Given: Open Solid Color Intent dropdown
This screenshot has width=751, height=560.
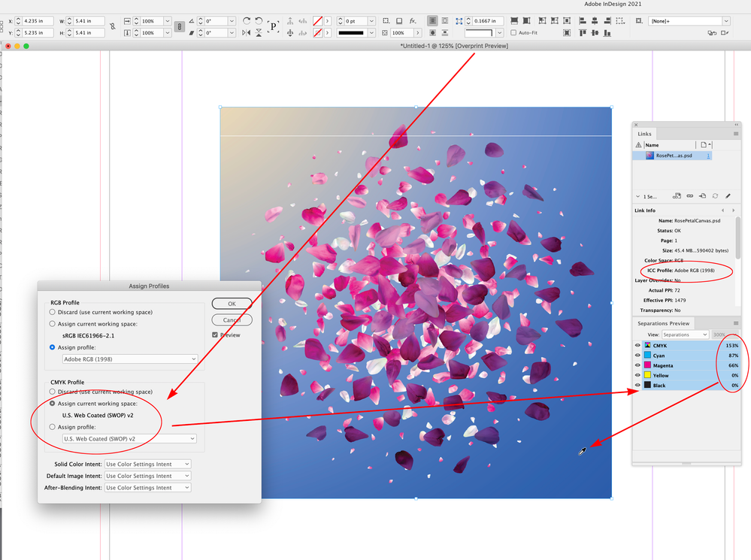Looking at the screenshot, I should tap(148, 465).
